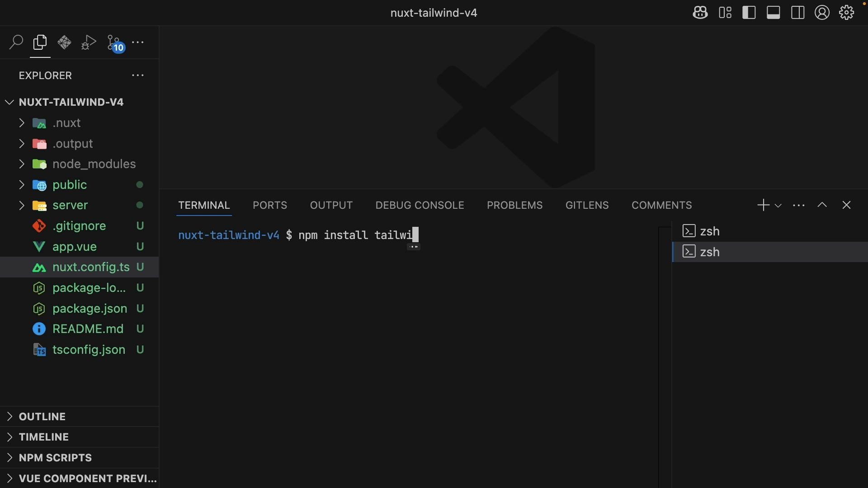Click the nuxt-tailwind-v4 window title
This screenshot has height=488, width=868.
434,13
